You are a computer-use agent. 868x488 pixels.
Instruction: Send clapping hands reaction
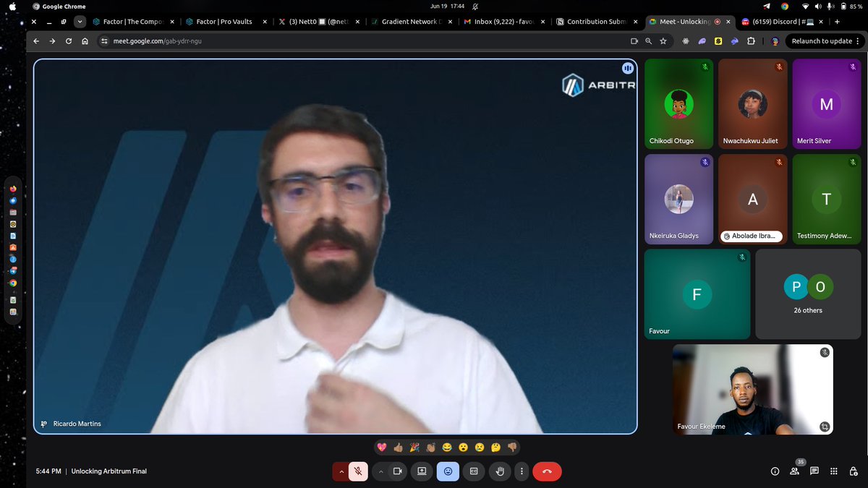pos(430,448)
